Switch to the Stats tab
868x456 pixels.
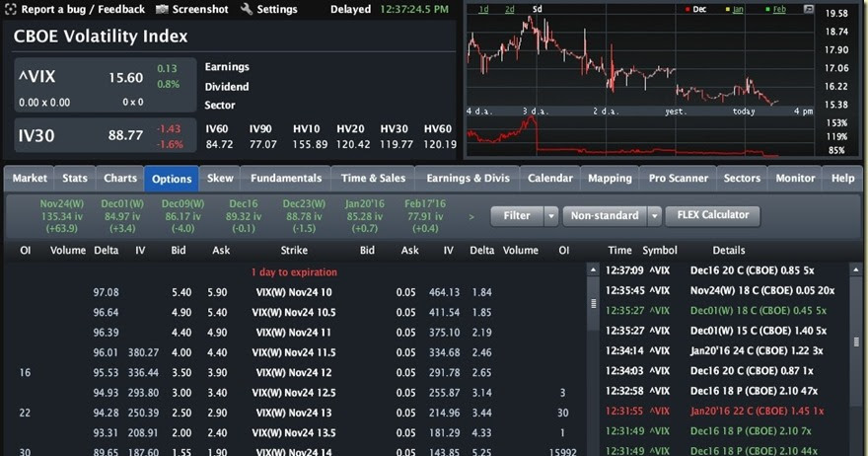coord(75,179)
